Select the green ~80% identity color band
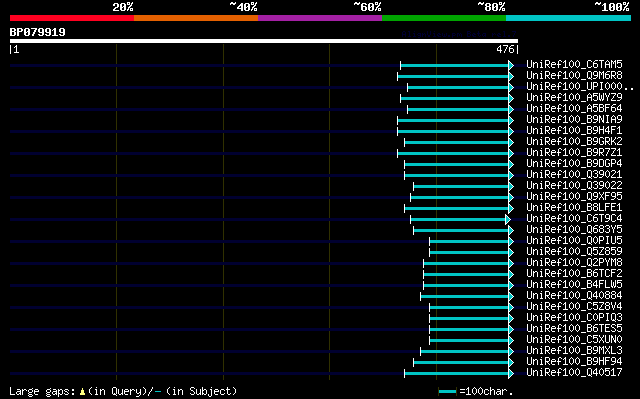 click(x=444, y=18)
